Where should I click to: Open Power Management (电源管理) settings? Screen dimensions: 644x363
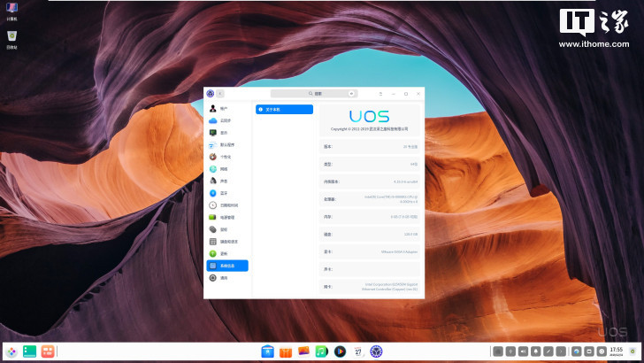pyautogui.click(x=227, y=218)
